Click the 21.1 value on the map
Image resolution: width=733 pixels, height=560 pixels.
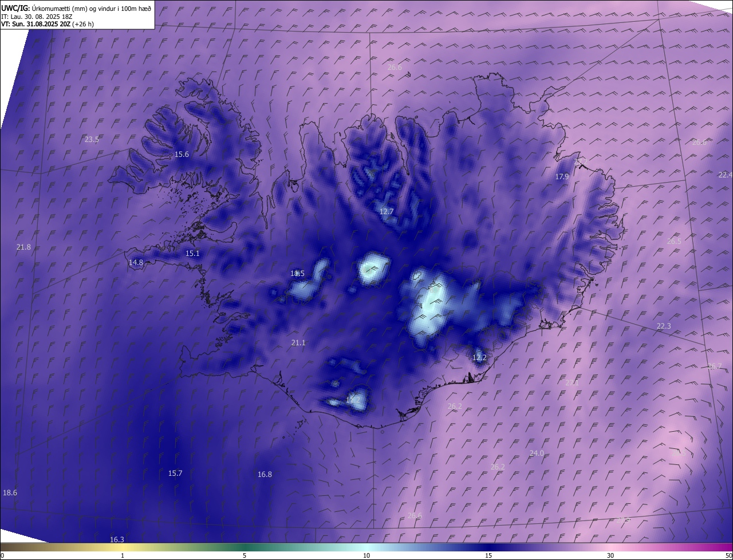pyautogui.click(x=298, y=343)
